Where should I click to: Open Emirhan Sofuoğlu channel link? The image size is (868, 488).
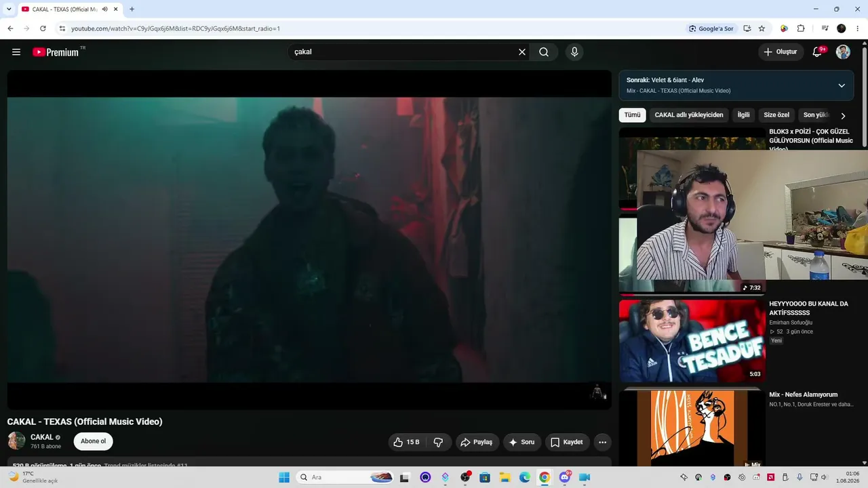pos(791,323)
